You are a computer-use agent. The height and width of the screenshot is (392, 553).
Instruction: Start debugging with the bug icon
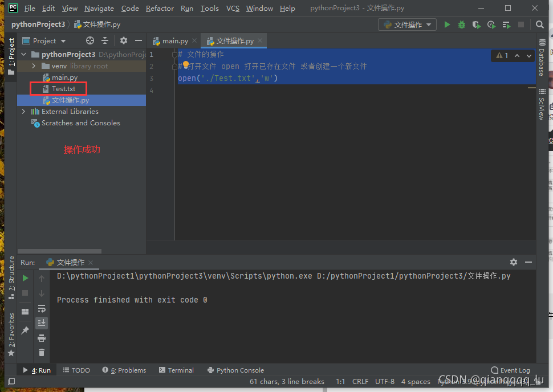[462, 24]
